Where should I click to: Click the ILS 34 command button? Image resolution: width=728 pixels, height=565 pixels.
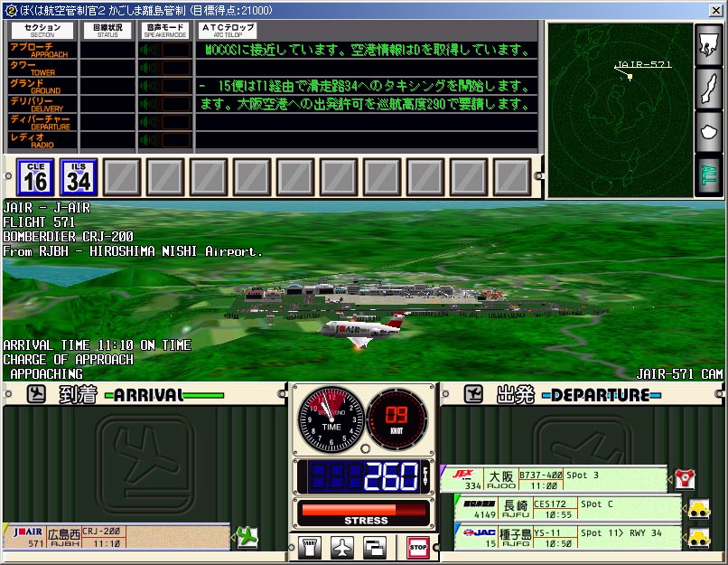click(x=79, y=176)
